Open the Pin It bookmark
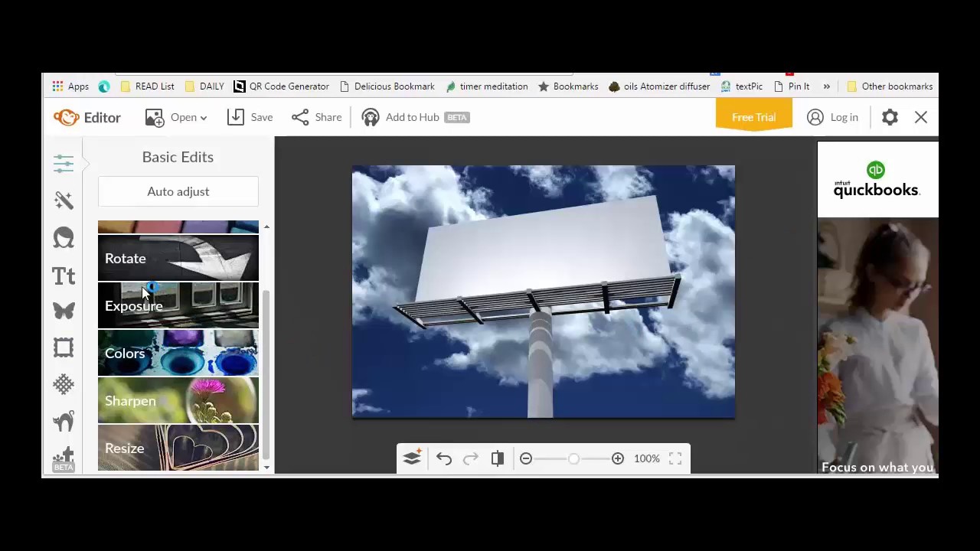Image resolution: width=980 pixels, height=551 pixels. coord(791,86)
